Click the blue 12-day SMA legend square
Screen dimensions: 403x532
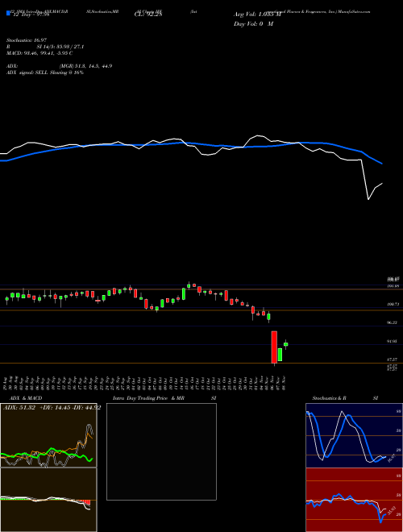click(8, 13)
